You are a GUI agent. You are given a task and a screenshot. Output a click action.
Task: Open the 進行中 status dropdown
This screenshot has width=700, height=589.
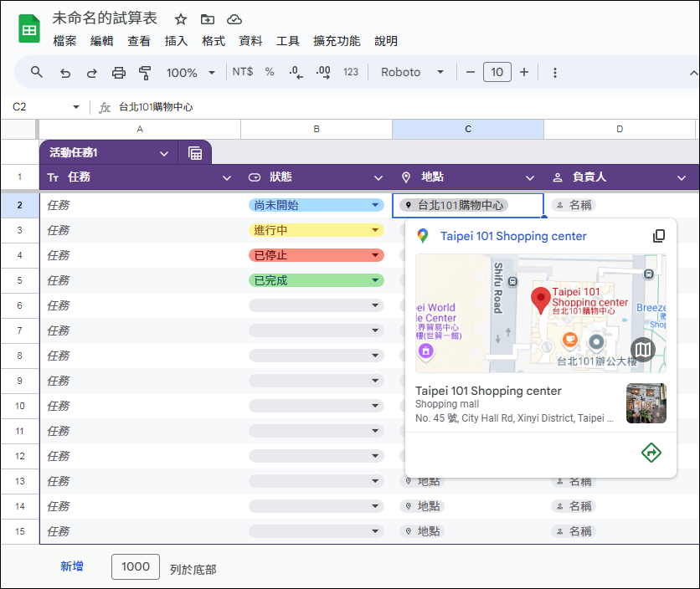pos(375,230)
